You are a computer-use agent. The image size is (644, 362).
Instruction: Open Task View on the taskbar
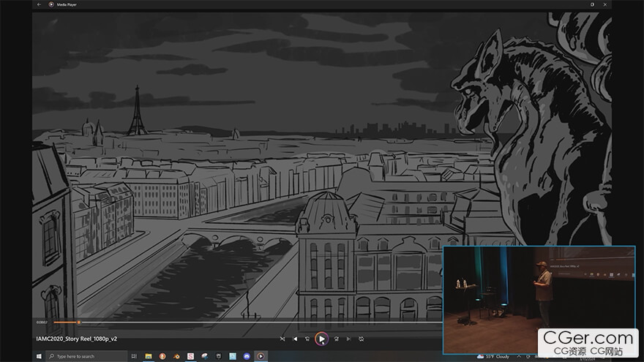point(134,356)
